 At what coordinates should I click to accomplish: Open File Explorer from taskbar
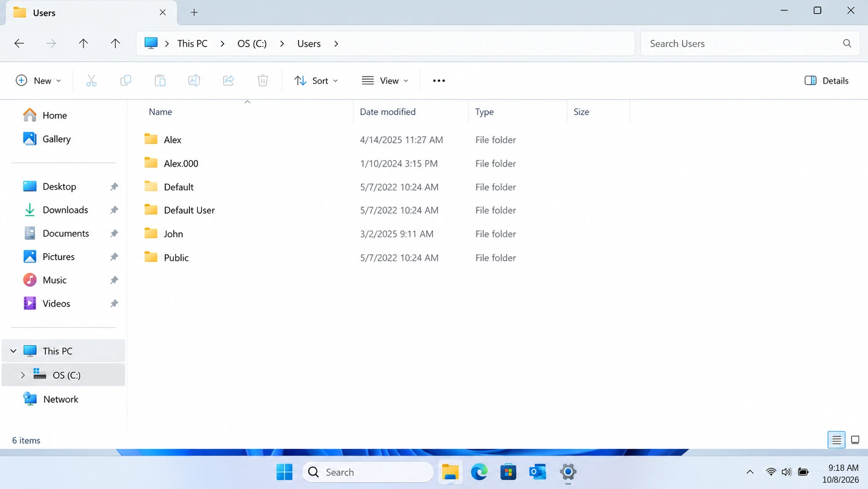click(x=450, y=472)
